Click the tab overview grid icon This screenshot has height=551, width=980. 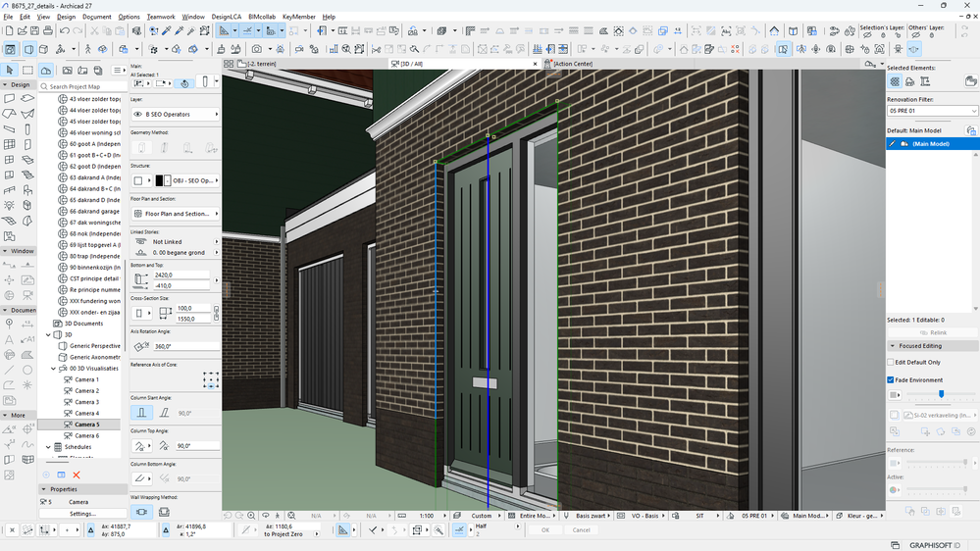(x=229, y=64)
